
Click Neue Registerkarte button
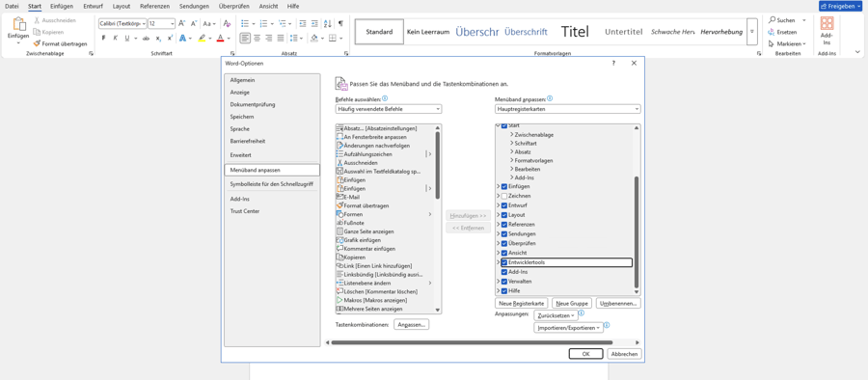522,304
